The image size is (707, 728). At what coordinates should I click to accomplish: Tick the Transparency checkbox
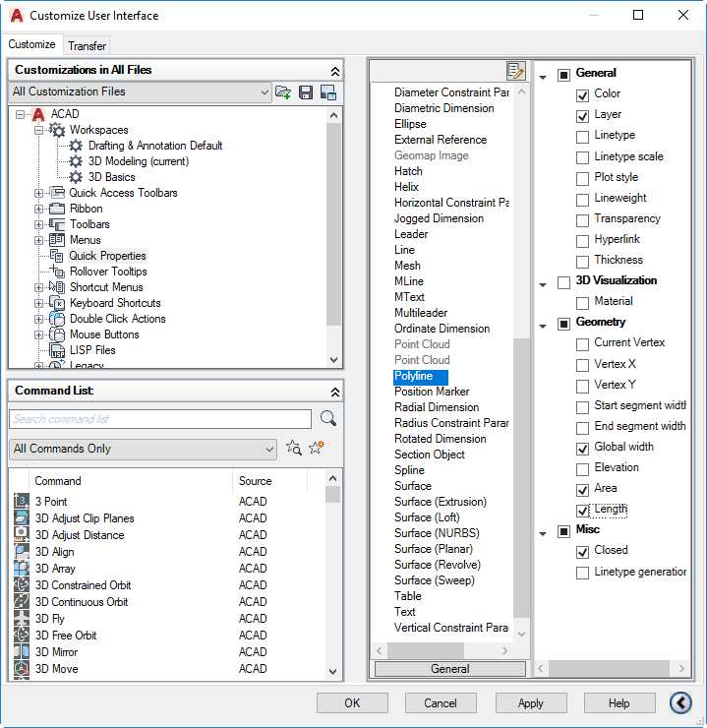[x=582, y=220]
